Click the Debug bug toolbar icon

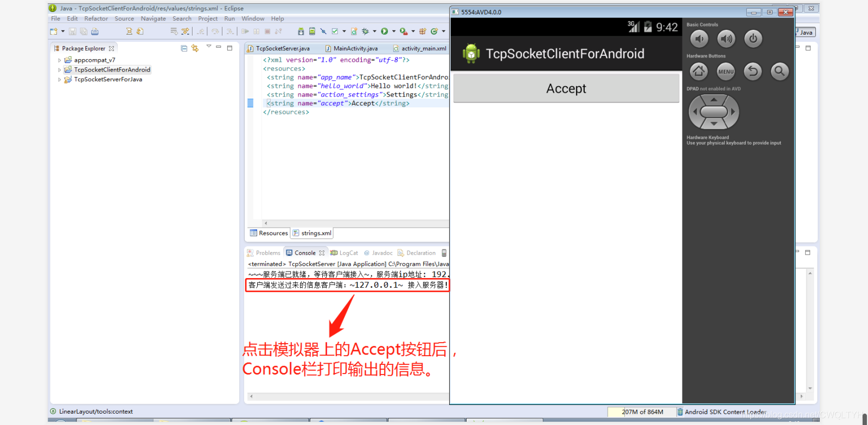365,31
